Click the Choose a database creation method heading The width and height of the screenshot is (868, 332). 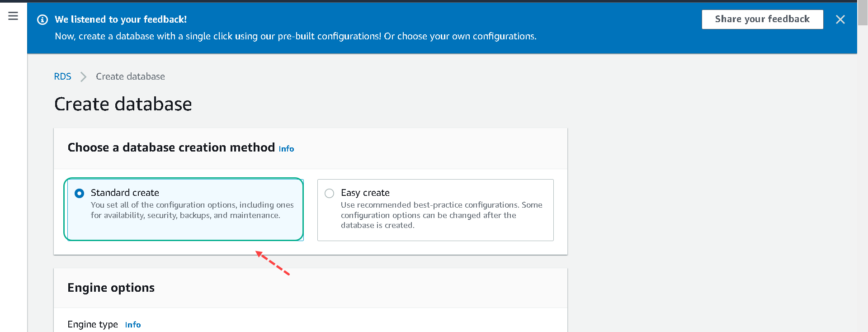[171, 147]
